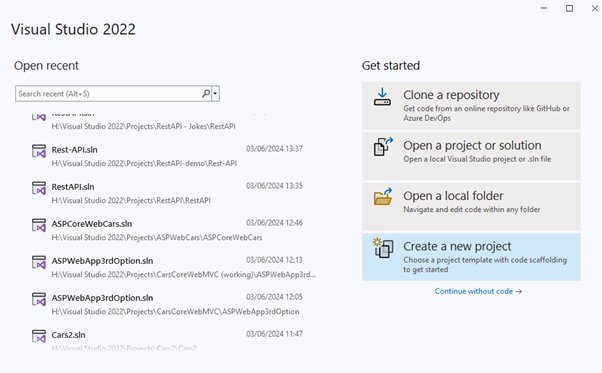602x373 pixels.
Task: Click the timestamp 03/06/2024 13:37
Action: [x=274, y=149]
